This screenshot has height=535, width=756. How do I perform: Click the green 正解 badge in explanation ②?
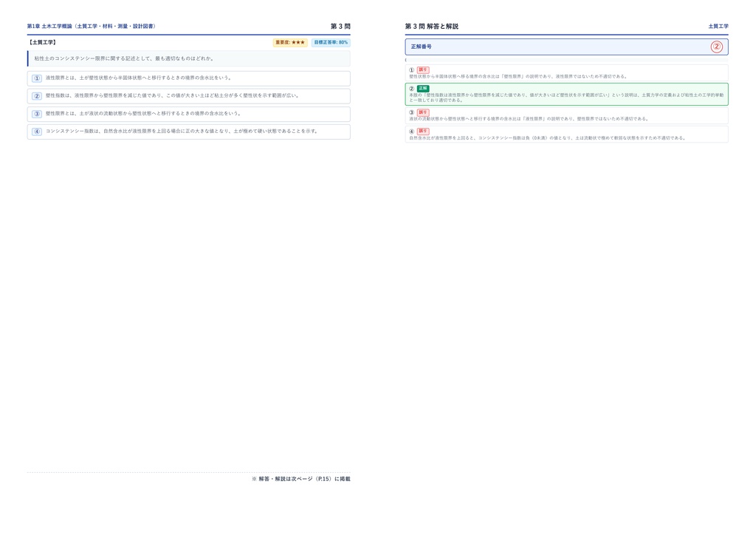pos(423,88)
